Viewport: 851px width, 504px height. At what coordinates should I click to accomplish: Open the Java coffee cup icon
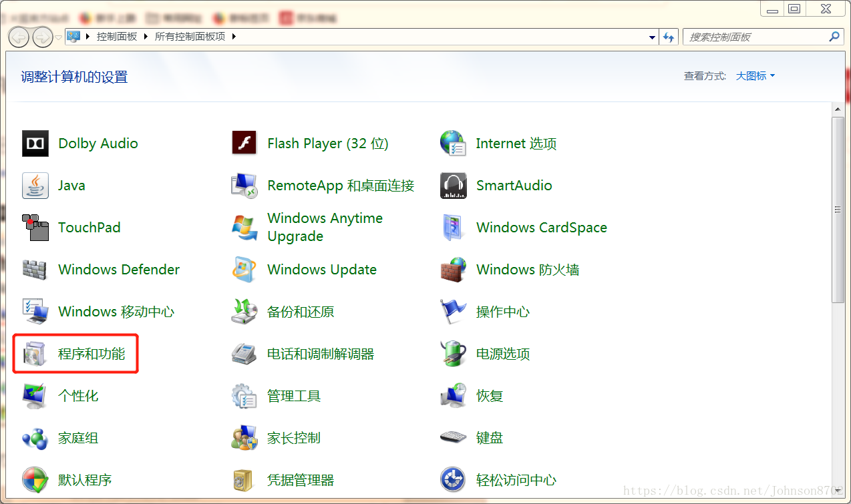pos(35,186)
